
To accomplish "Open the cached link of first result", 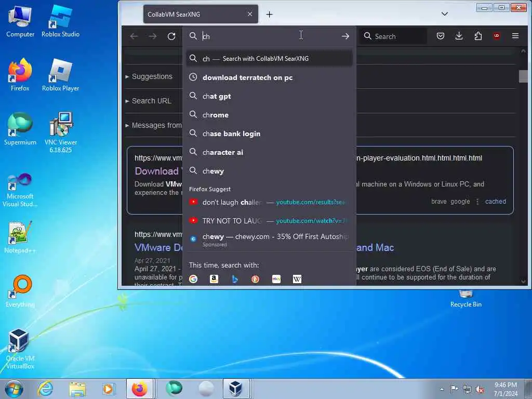I will pos(495,201).
